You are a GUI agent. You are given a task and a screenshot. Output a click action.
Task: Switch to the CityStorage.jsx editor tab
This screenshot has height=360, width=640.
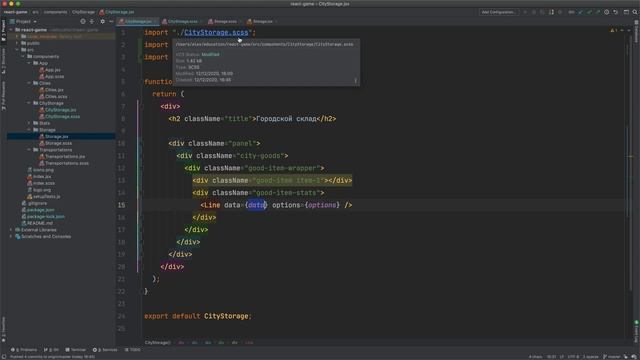pos(138,21)
